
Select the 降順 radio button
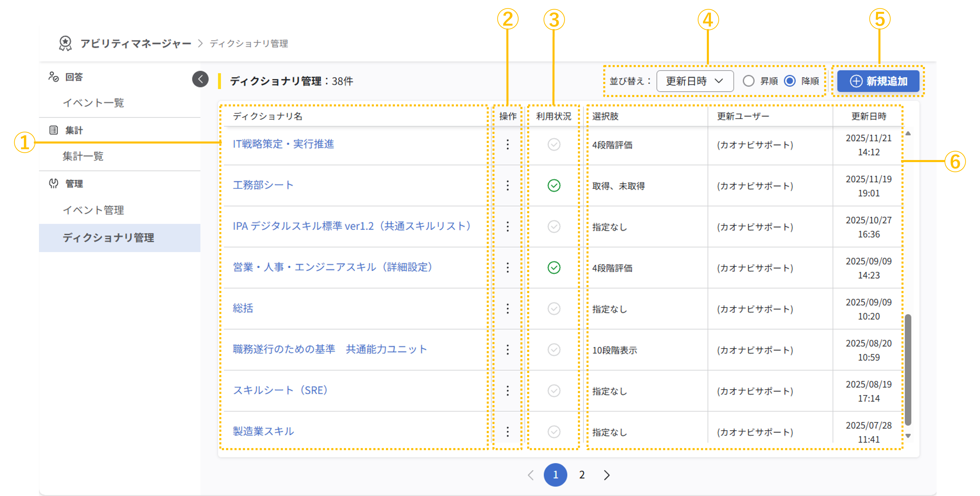790,81
